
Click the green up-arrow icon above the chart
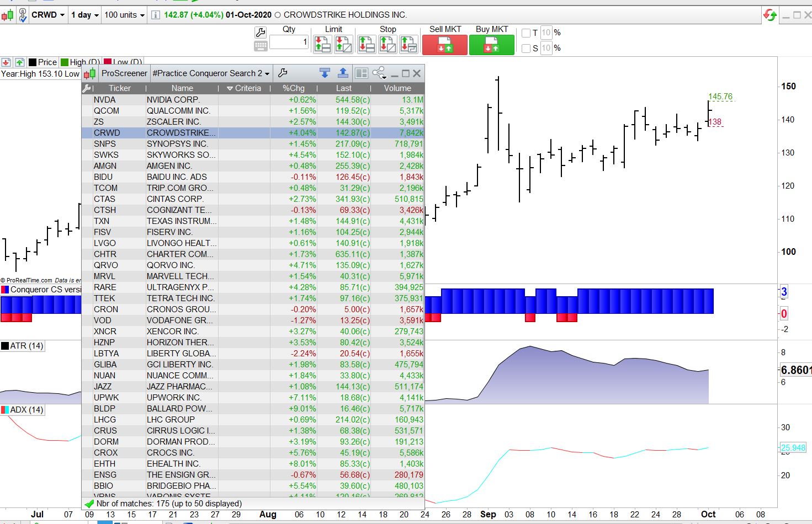point(19,62)
